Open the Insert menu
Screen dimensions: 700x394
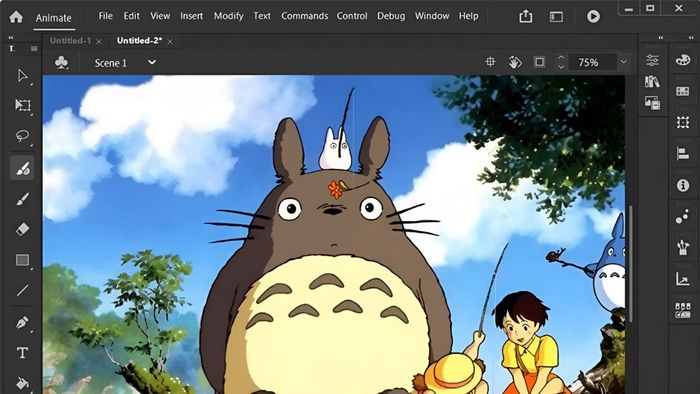[192, 16]
